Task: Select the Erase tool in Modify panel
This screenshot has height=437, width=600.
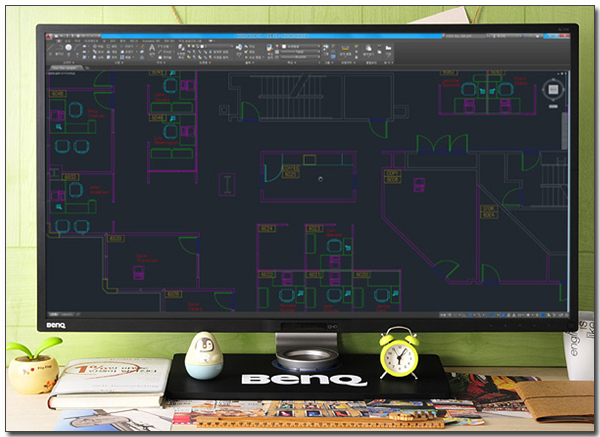Action: [142, 46]
